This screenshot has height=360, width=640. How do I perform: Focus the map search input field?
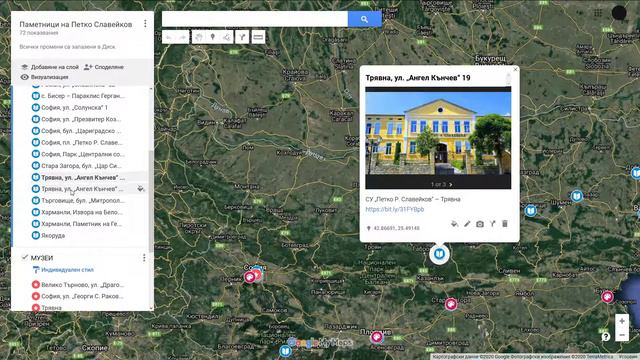[x=255, y=19]
